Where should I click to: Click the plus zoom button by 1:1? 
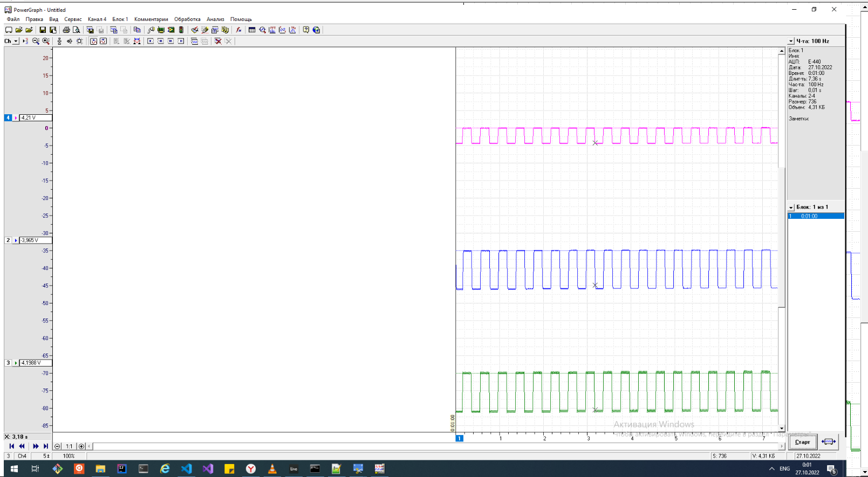coord(81,446)
